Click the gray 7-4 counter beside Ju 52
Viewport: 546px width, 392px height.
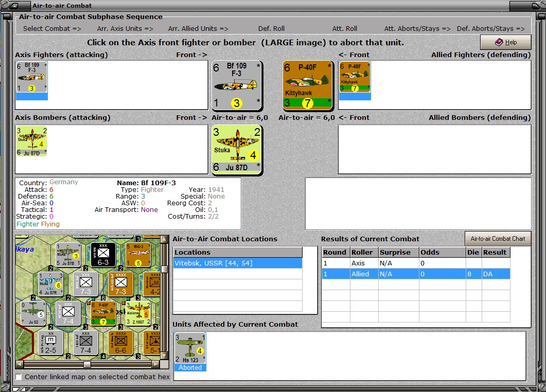coord(68,313)
